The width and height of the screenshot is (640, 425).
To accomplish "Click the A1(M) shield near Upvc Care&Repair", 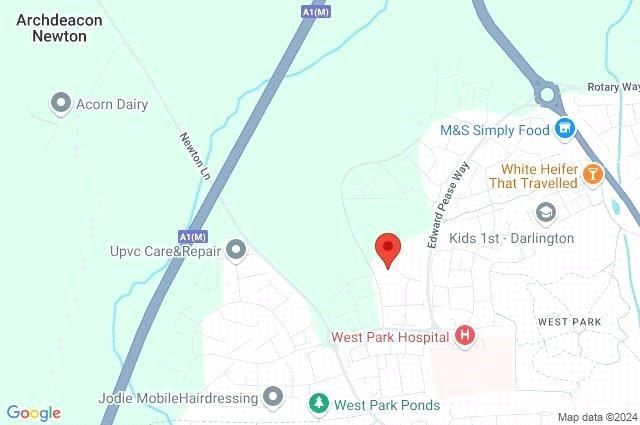I will point(193,237).
